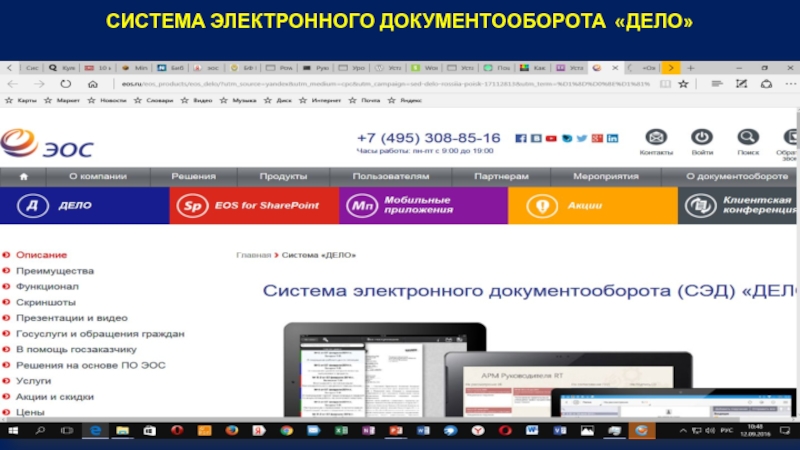The image size is (800, 450).
Task: Open Пользователям menu
Action: click(x=391, y=177)
